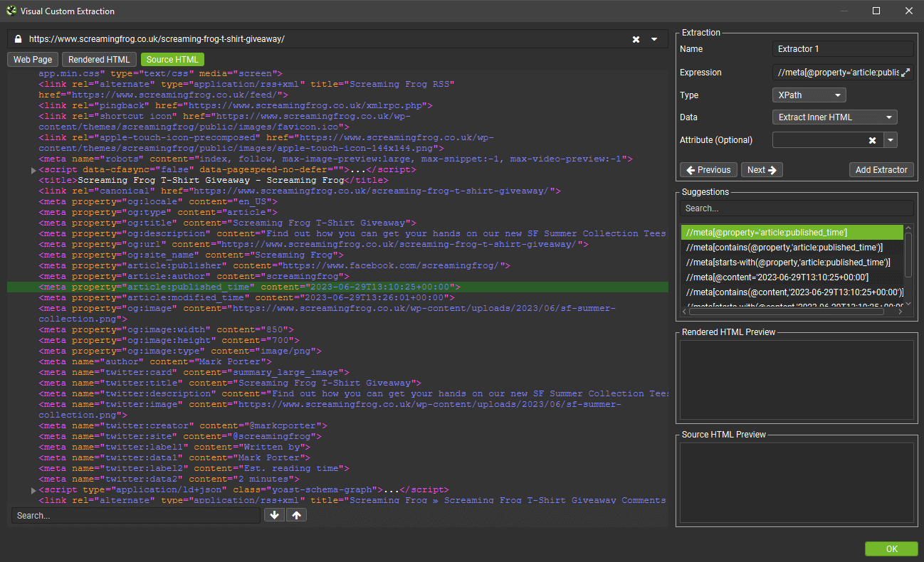Switch to the Rendered HTML tab

pos(99,60)
